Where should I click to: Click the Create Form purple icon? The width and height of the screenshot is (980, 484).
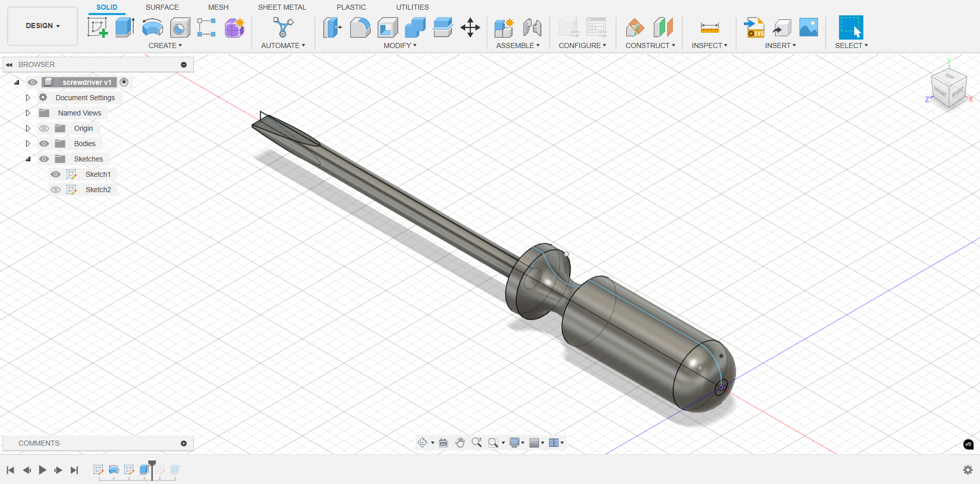coord(235,28)
